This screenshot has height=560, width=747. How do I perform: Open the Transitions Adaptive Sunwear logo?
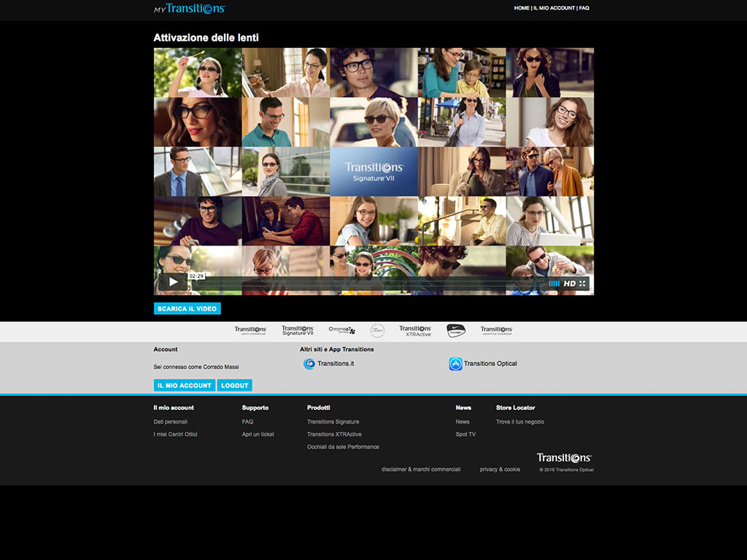(x=496, y=330)
